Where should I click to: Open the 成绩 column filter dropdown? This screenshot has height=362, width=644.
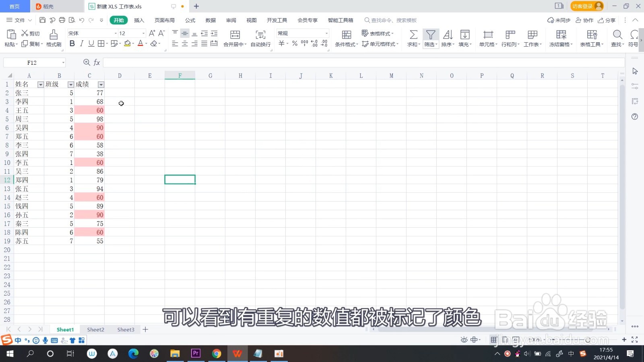101,84
